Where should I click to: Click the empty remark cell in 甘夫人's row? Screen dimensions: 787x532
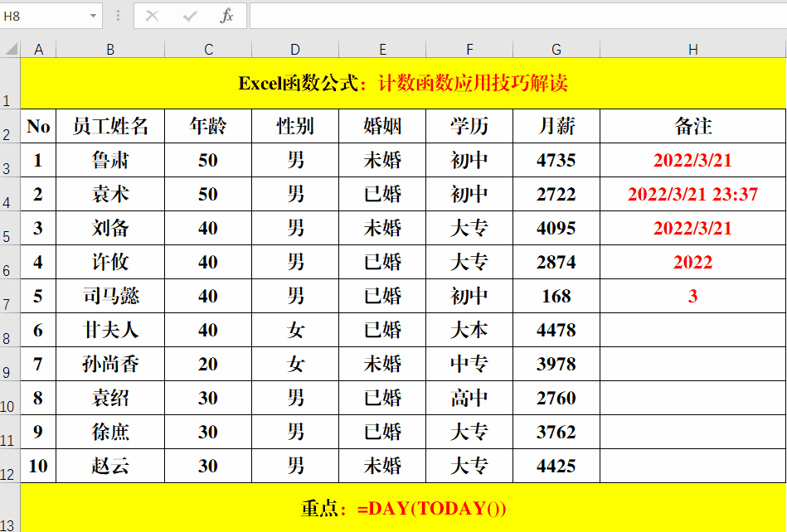pos(693,330)
